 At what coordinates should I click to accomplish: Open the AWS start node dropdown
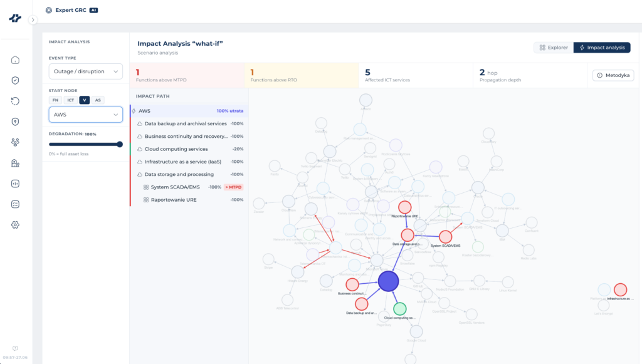coord(85,115)
